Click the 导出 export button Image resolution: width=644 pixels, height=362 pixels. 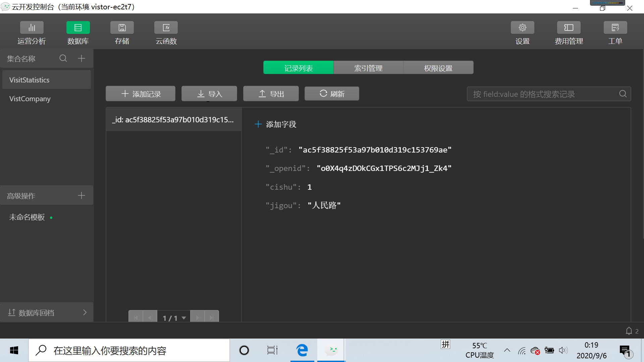[x=271, y=94]
